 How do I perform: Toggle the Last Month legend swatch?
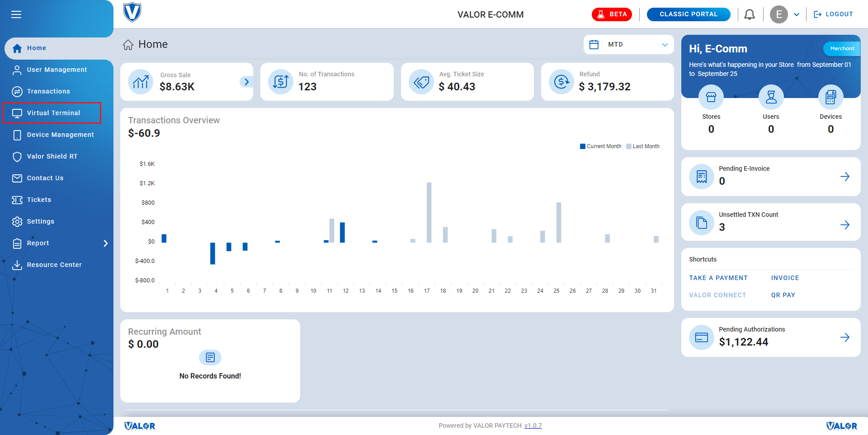click(629, 146)
